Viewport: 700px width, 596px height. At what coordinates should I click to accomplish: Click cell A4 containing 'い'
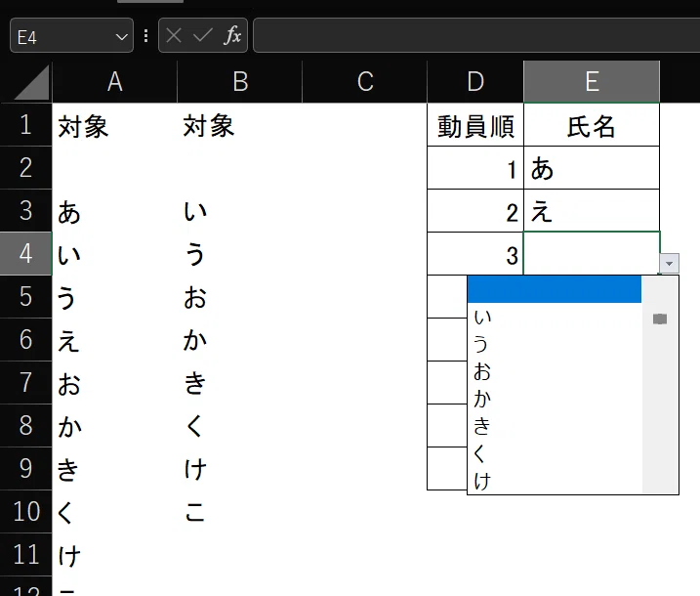tap(115, 254)
